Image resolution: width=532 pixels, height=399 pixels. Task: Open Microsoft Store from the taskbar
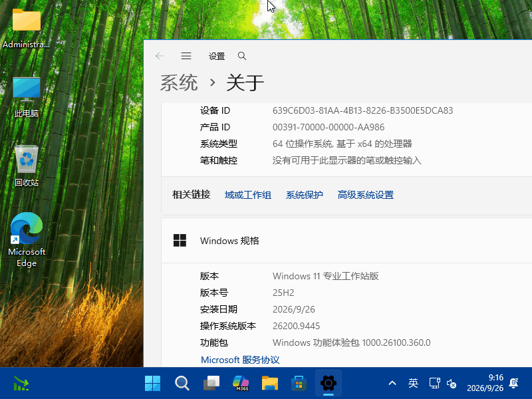coord(299,384)
